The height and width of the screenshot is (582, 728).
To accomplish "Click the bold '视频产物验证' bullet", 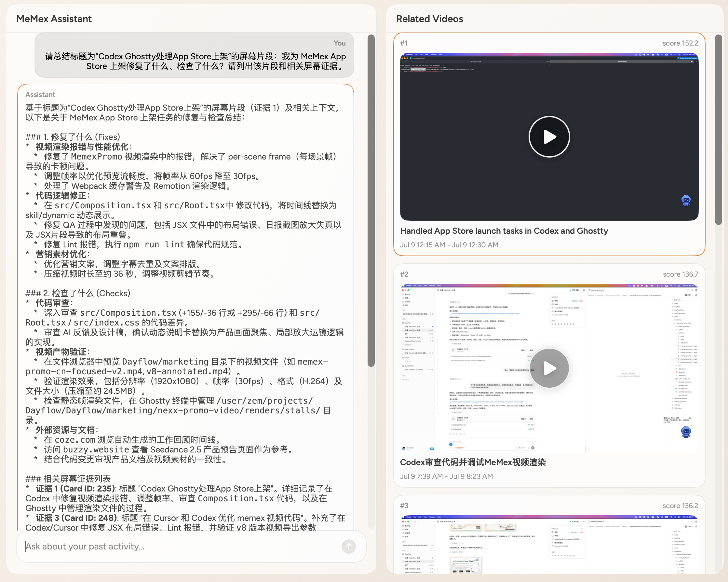I will (61, 352).
